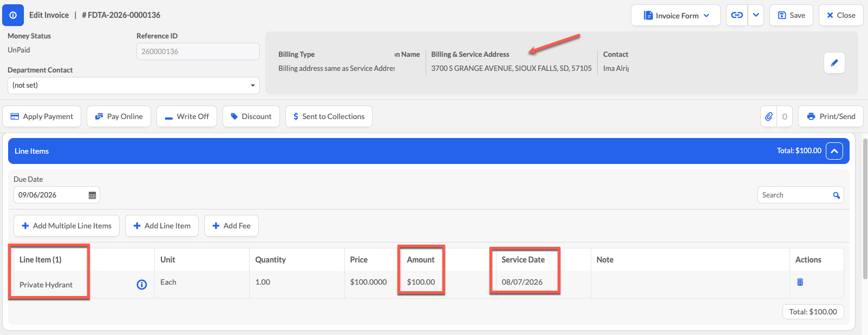Viewport: 868px width, 335px height.
Task: Click the Service Date 08/07/2026
Action: [522, 282]
